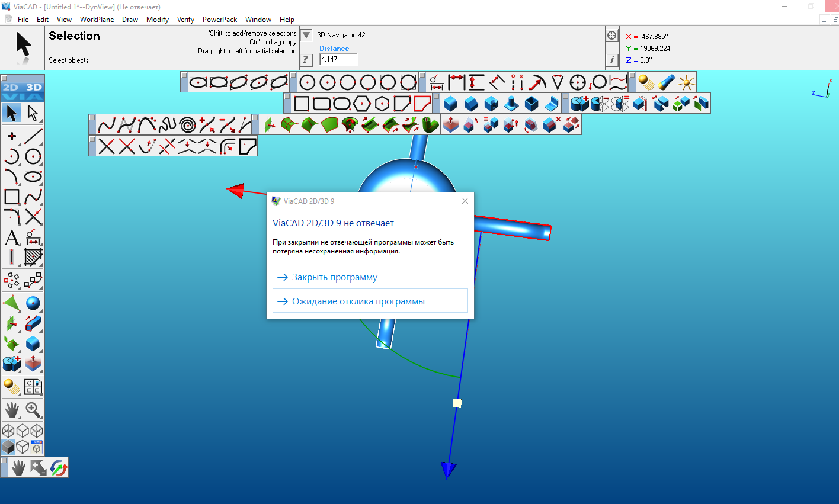
Task: Pick the solid Block primitive in solids toolbar
Action: point(451,104)
